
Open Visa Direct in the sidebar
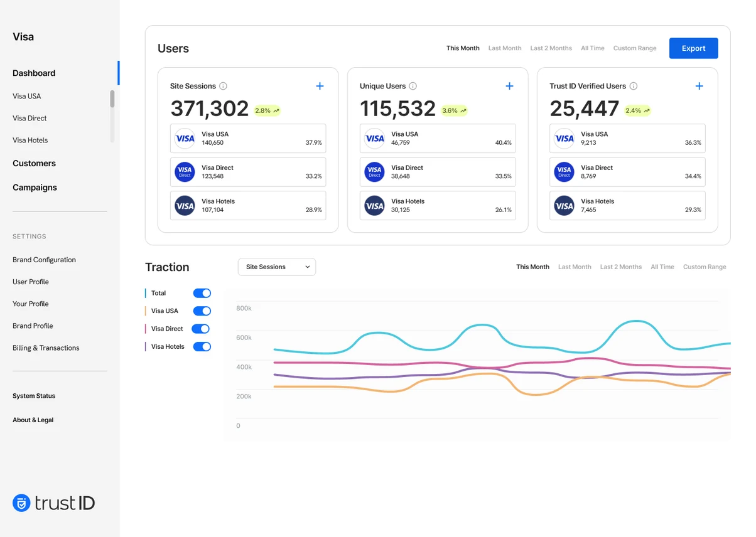pos(30,118)
